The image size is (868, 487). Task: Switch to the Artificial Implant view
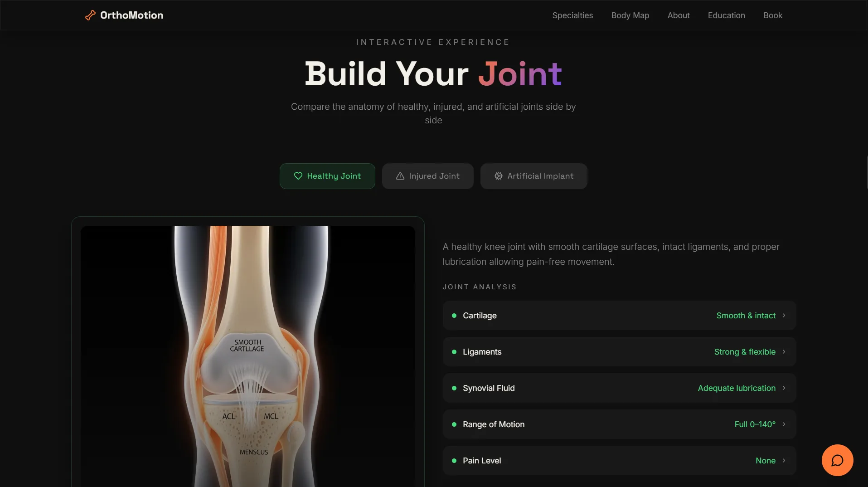pyautogui.click(x=534, y=176)
